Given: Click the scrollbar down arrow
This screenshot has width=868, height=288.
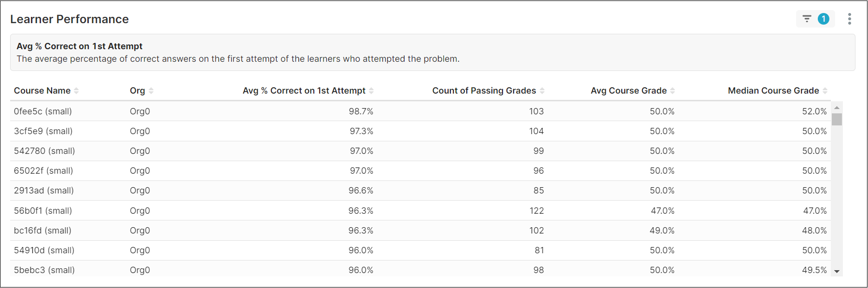Looking at the screenshot, I should pyautogui.click(x=837, y=272).
